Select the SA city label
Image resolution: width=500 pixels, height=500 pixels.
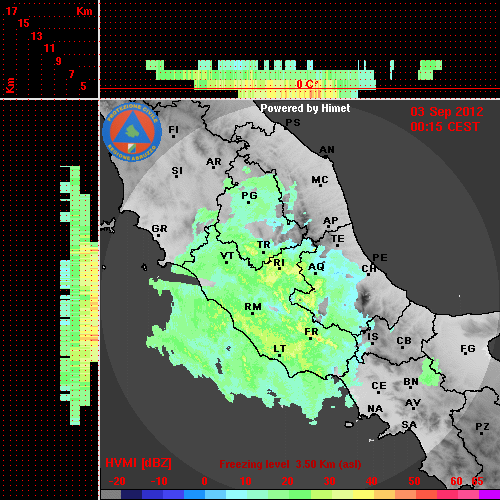409,425
